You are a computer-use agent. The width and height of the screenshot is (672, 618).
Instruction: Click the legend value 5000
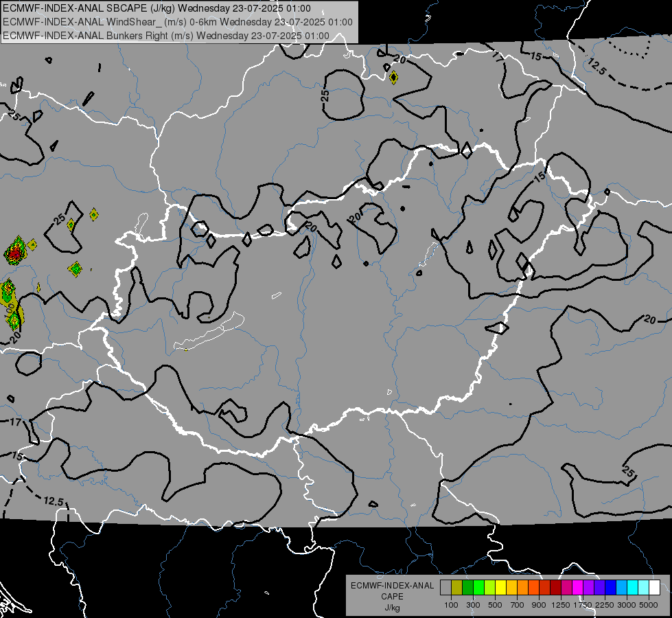(x=649, y=605)
